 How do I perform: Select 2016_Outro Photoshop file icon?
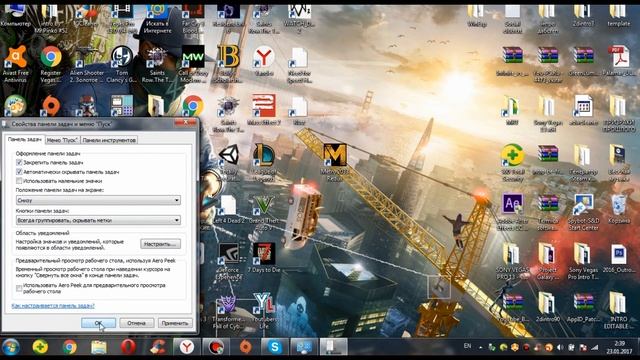(619, 258)
